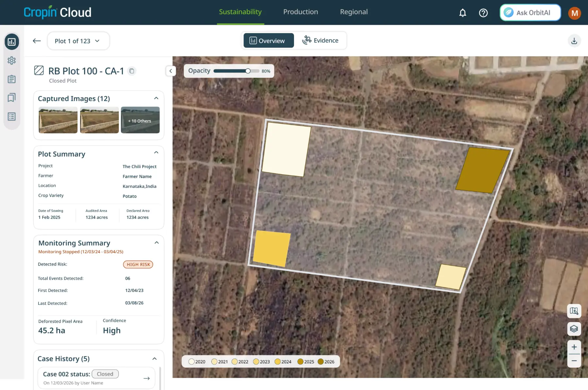Viewport: 588px width, 390px height.
Task: Open the map layers icon
Action: [574, 329]
